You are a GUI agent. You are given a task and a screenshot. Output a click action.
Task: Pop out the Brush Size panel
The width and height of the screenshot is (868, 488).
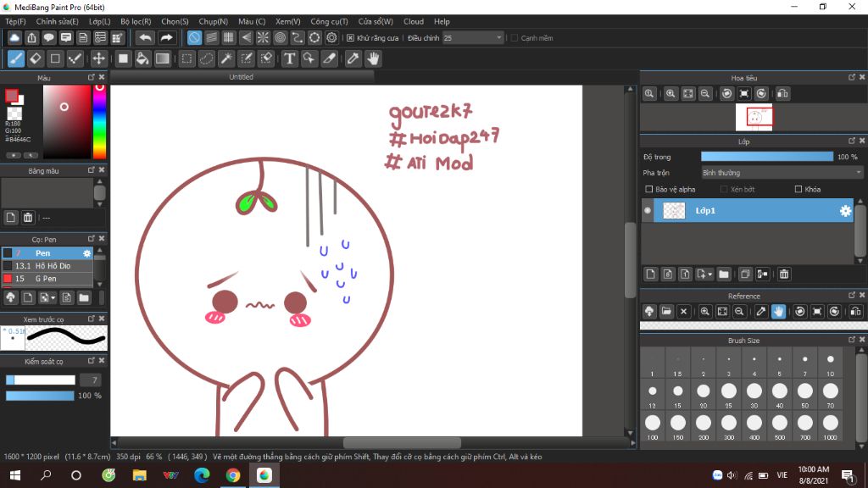point(851,340)
